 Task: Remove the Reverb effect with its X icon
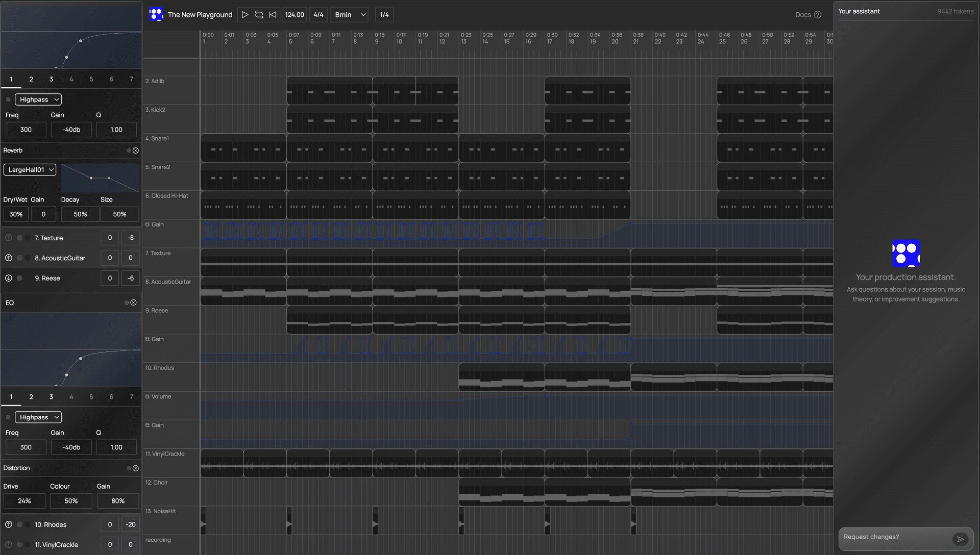pyautogui.click(x=135, y=150)
